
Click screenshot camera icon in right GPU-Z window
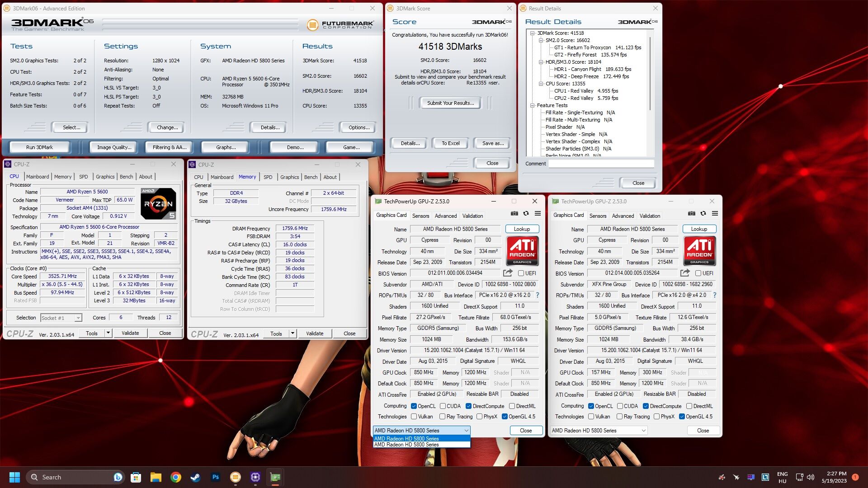click(692, 214)
